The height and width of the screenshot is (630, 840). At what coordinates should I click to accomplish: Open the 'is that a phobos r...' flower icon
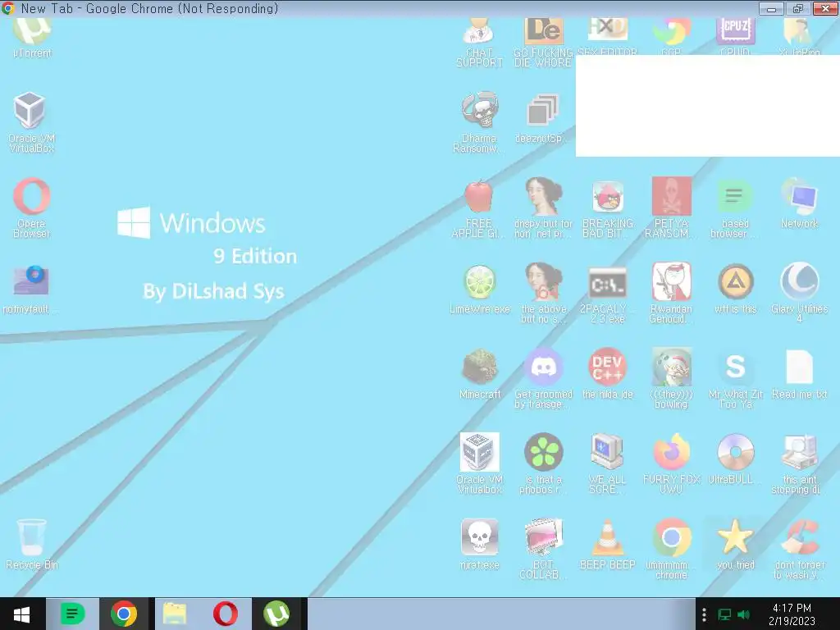click(x=543, y=463)
